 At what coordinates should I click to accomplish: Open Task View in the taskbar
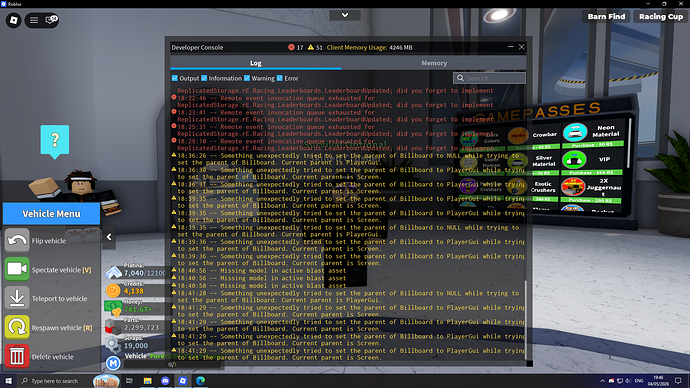point(129,381)
